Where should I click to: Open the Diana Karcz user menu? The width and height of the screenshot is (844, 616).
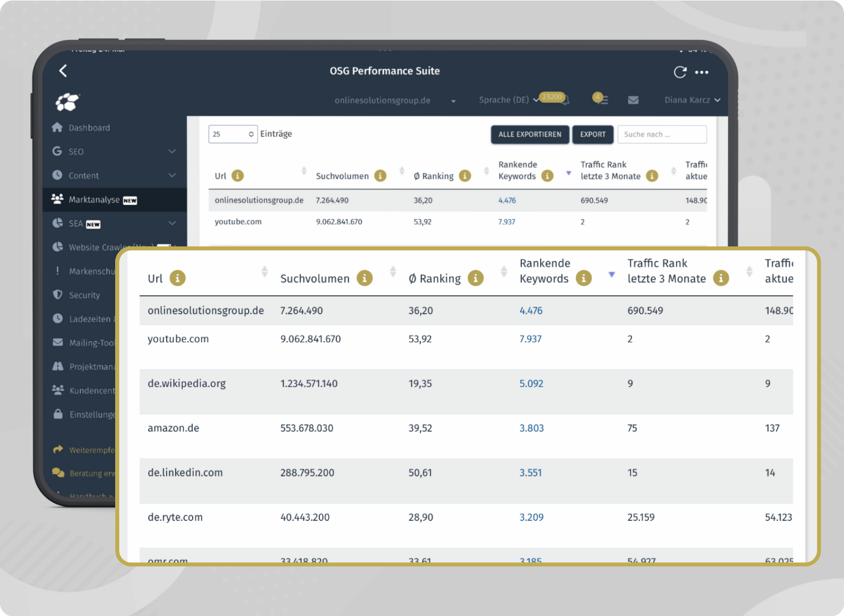(692, 100)
